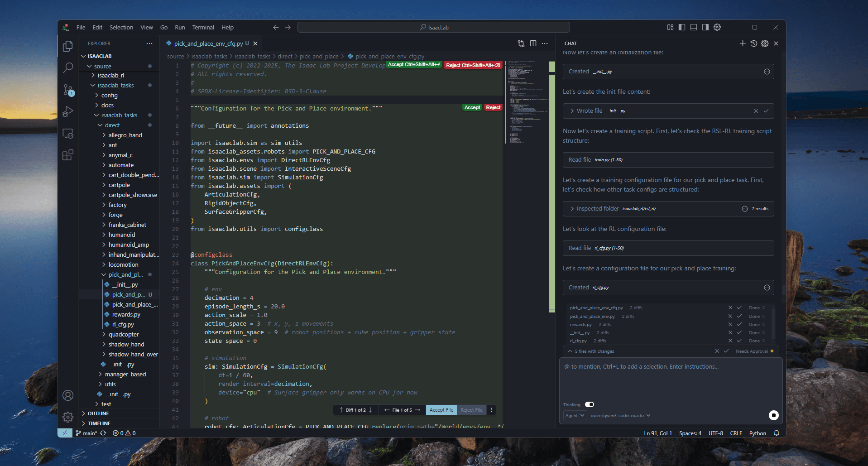The image size is (868, 466).
Task: Open the Terminal menu
Action: (x=203, y=27)
